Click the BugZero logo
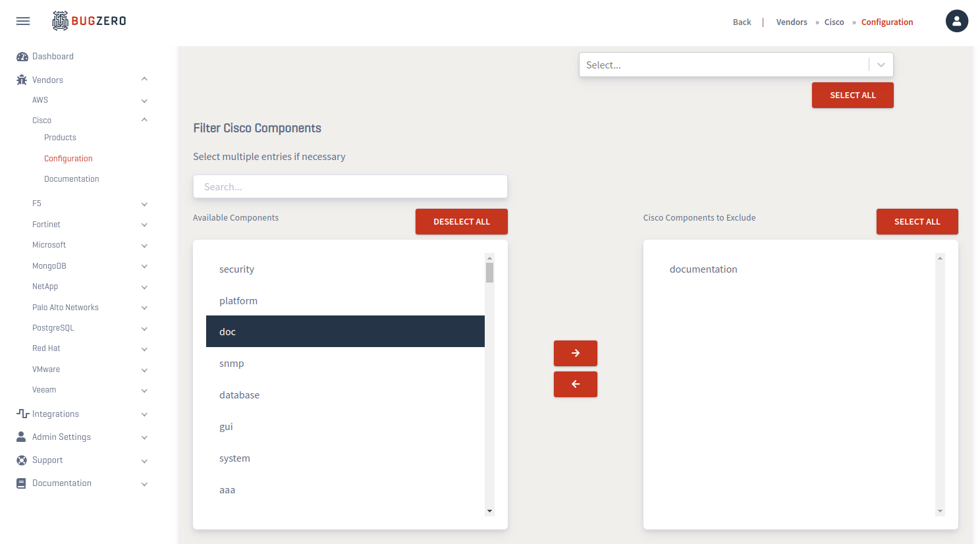The height and width of the screenshot is (544, 980). pos(89,21)
